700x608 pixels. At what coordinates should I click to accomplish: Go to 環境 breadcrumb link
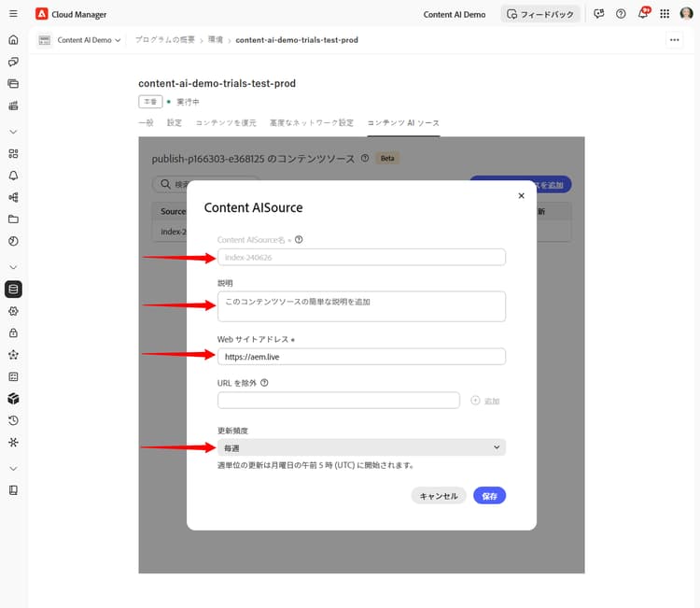(216, 40)
